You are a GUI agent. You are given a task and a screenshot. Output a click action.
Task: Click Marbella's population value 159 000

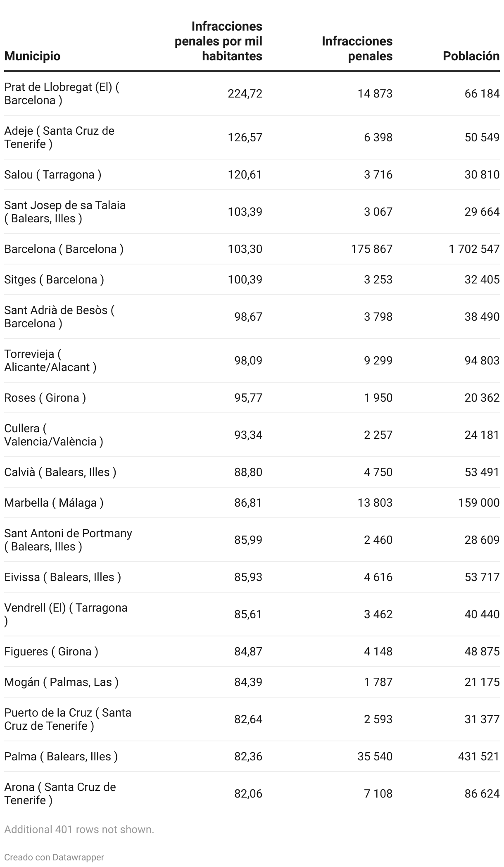[x=479, y=503]
